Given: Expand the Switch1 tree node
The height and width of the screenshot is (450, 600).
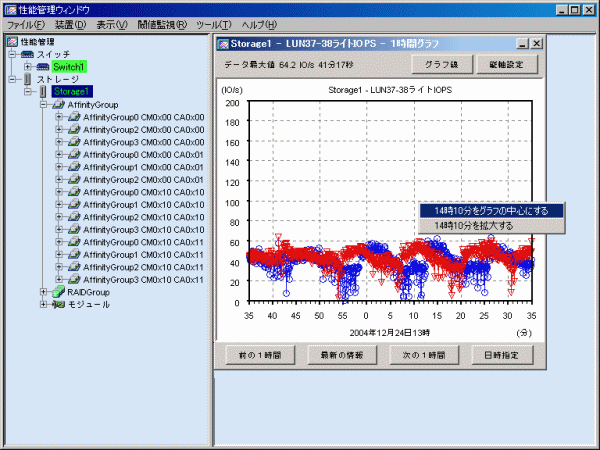Looking at the screenshot, I should tap(28, 66).
